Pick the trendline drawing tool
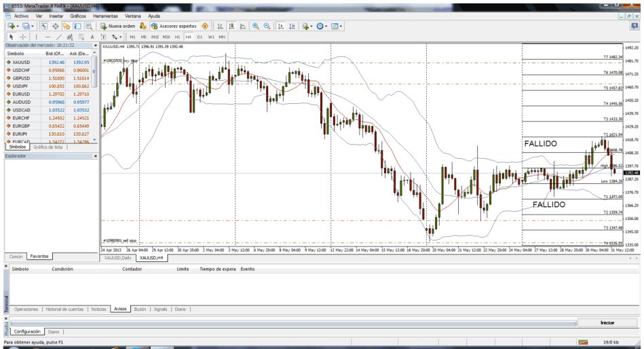This screenshot has height=349, width=644. [59, 37]
